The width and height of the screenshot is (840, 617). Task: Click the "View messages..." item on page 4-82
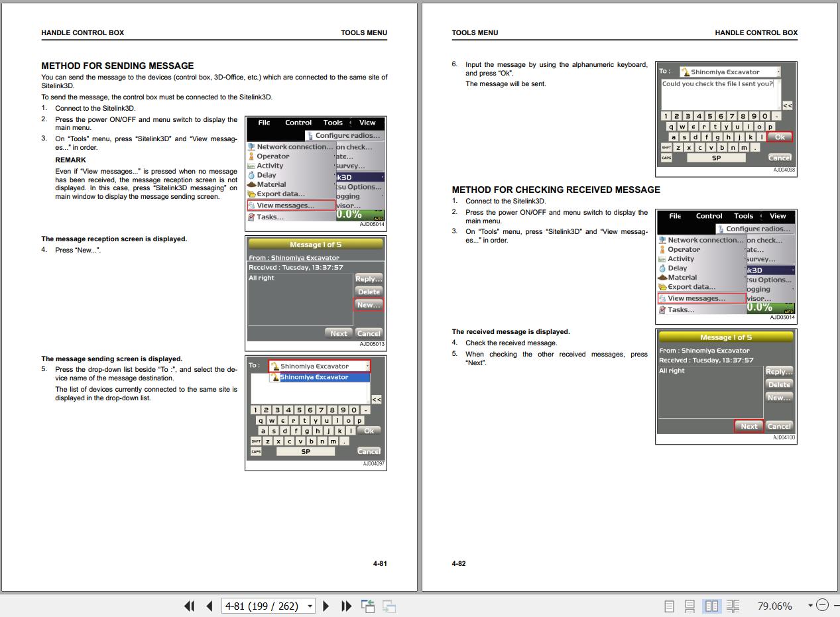click(701, 298)
